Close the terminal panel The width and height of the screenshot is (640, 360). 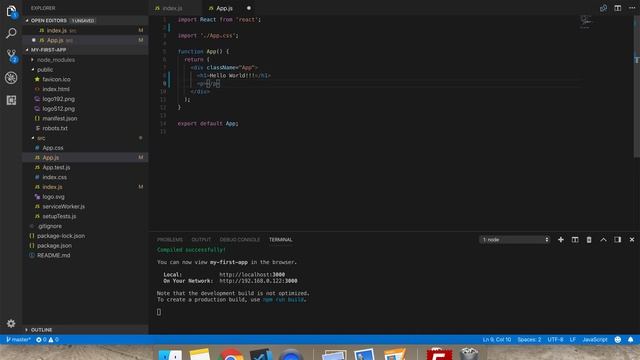click(x=632, y=240)
